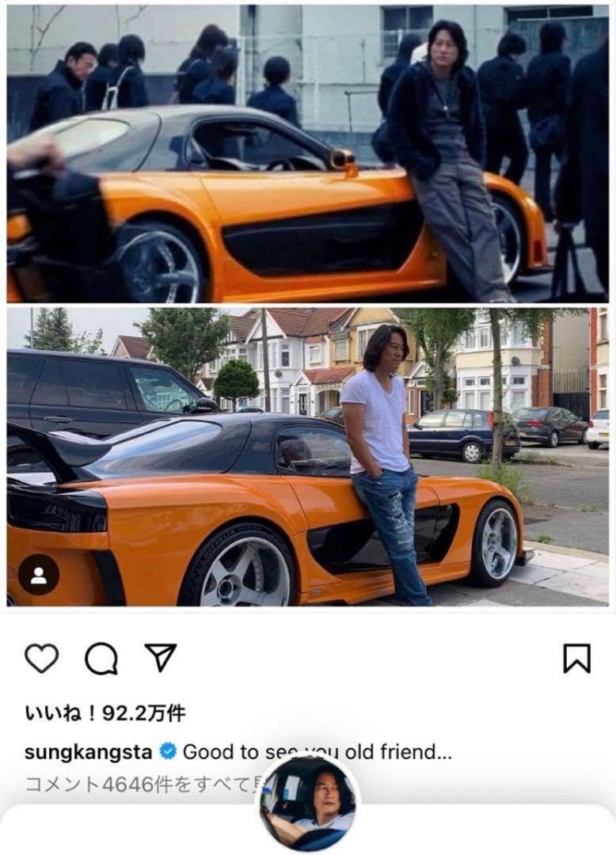This screenshot has width=616, height=855.
Task: Open the sungkangsta profile username
Action: coord(89,753)
